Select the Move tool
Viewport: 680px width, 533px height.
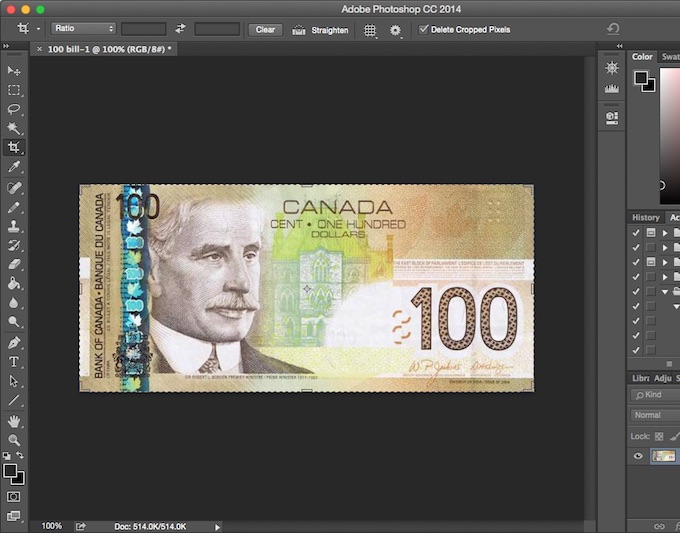point(14,70)
